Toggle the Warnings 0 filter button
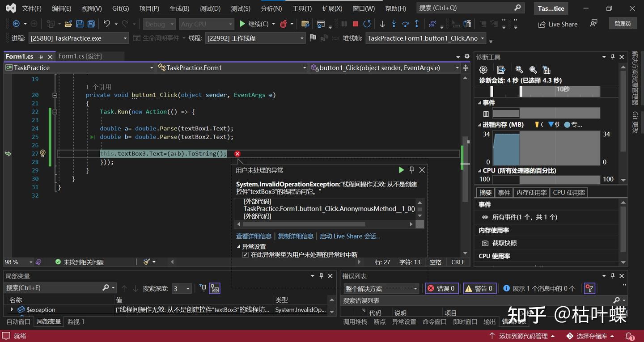The height and width of the screenshot is (342, 644). [x=479, y=288]
